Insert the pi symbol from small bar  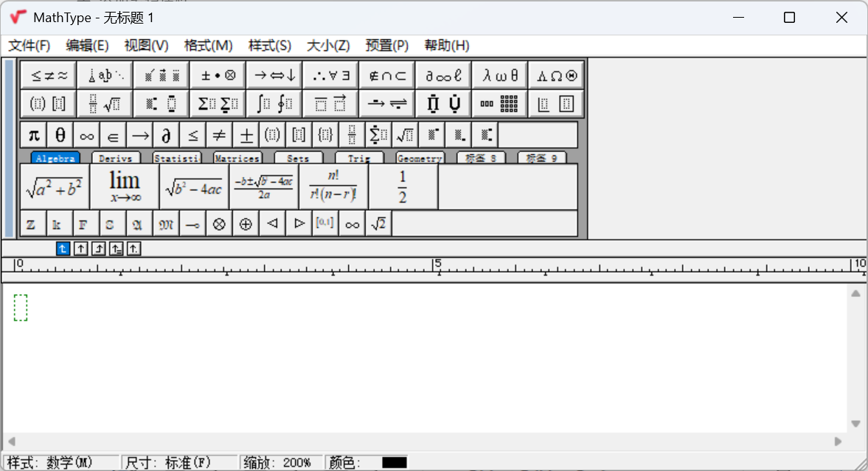[34, 135]
